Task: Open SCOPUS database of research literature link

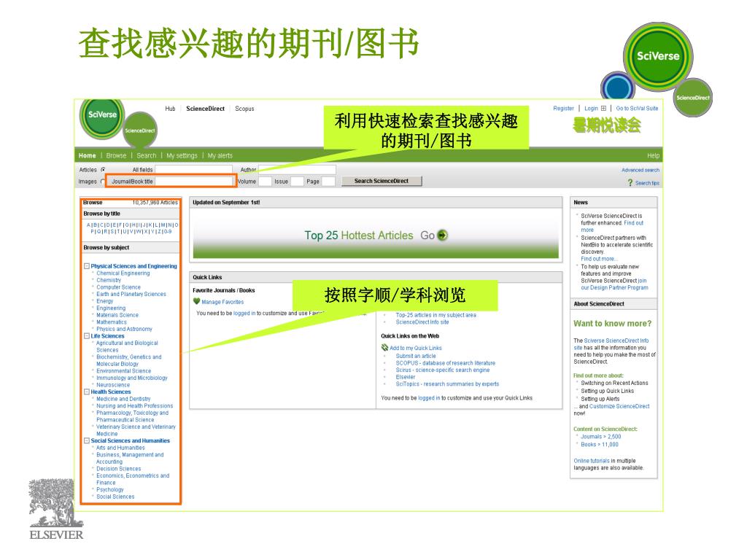Action: pyautogui.click(x=446, y=363)
